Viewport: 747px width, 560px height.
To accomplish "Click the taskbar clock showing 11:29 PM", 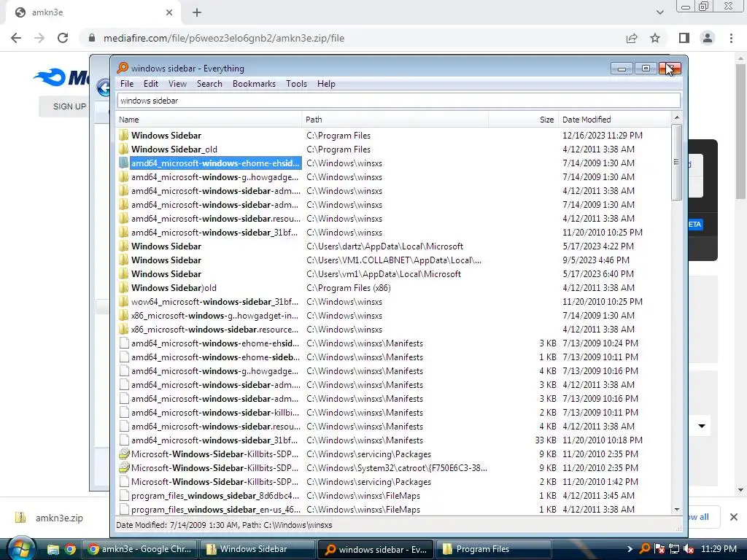I will [x=719, y=549].
